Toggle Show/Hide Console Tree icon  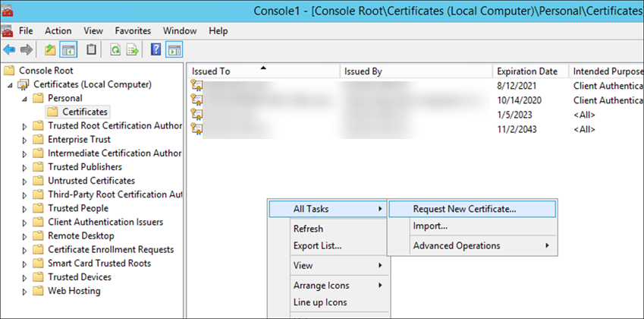coord(68,50)
